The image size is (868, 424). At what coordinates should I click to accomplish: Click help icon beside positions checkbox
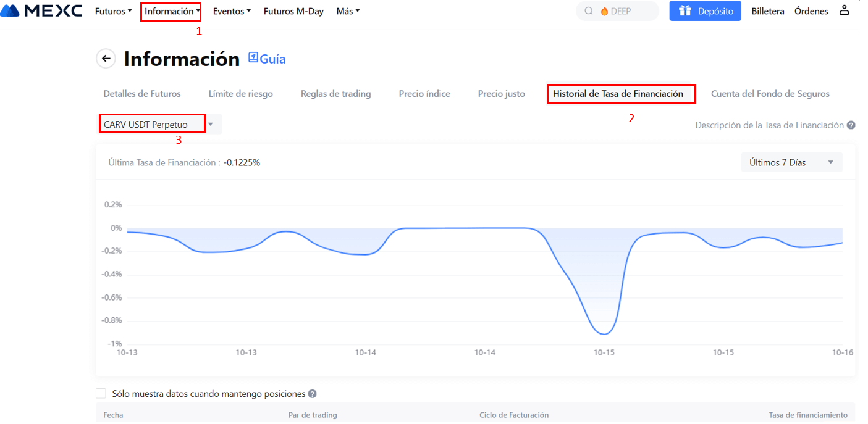(313, 394)
